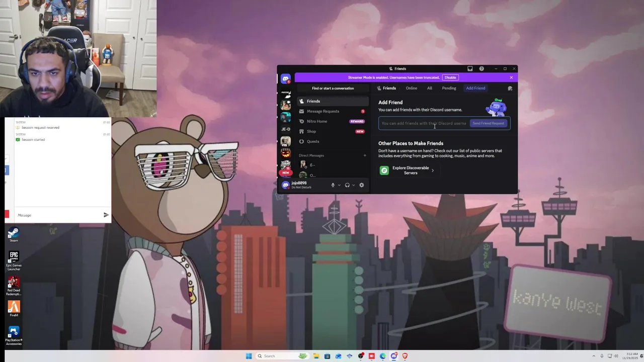Show hidden system tray icons chevron

[x=594, y=356]
